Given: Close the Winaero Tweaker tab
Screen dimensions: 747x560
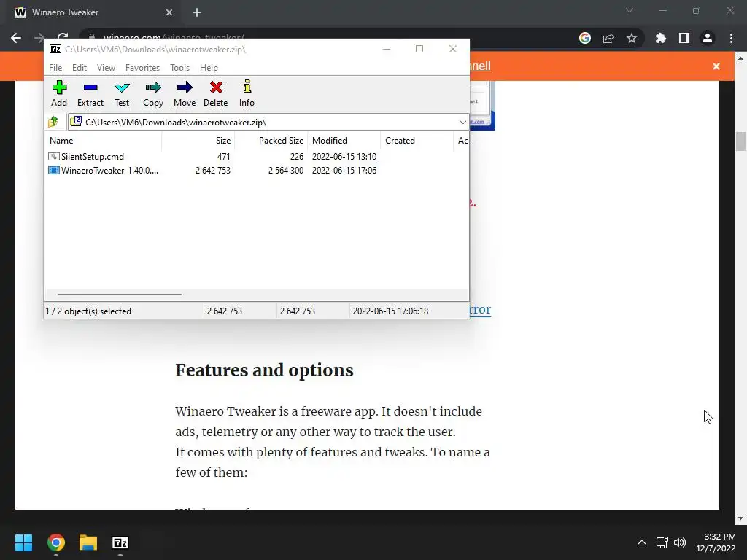Looking at the screenshot, I should click(x=169, y=12).
